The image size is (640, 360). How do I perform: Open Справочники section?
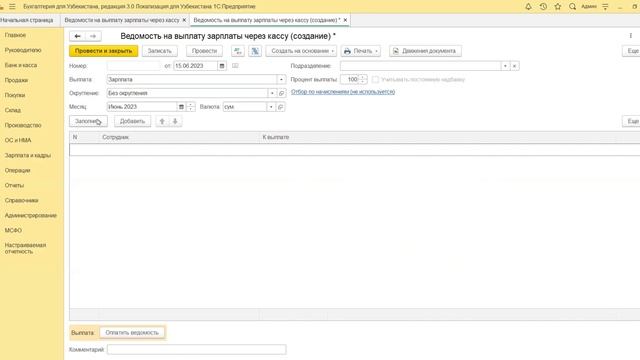(x=21, y=200)
